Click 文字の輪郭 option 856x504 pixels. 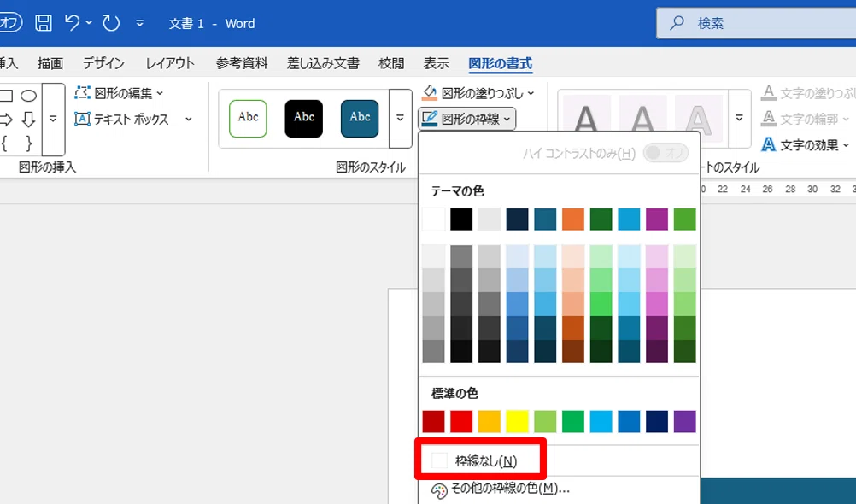pos(806,119)
